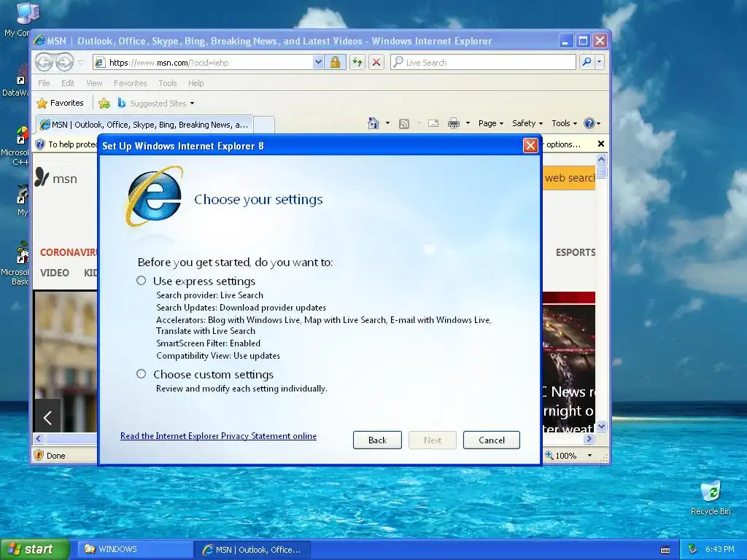The width and height of the screenshot is (747, 560).
Task: Close the information bar with X
Action: 601,144
